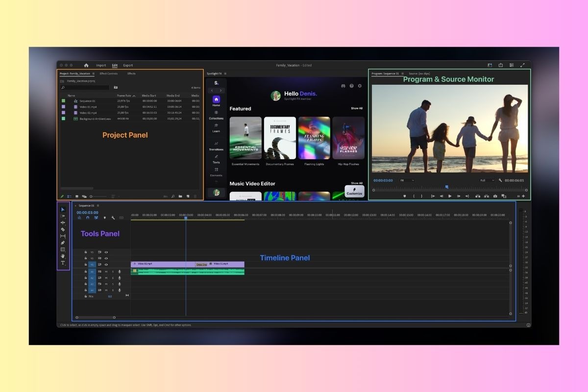Play the Program Monitor sequence
This screenshot has width=588, height=392.
[450, 196]
